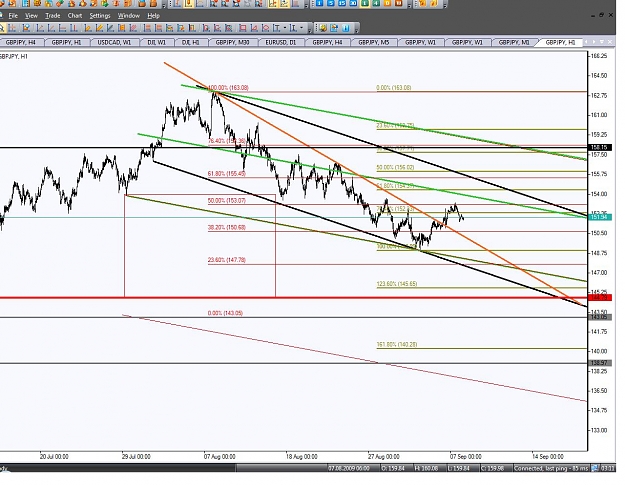Viewport: 625px width, 485px height.
Task: Click the 23.60% (147.78) Fibonacci label
Action: click(x=226, y=260)
